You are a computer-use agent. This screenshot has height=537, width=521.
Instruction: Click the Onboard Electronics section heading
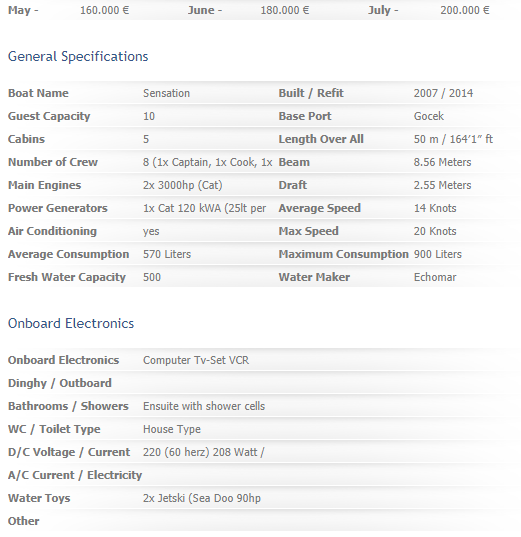tap(71, 323)
